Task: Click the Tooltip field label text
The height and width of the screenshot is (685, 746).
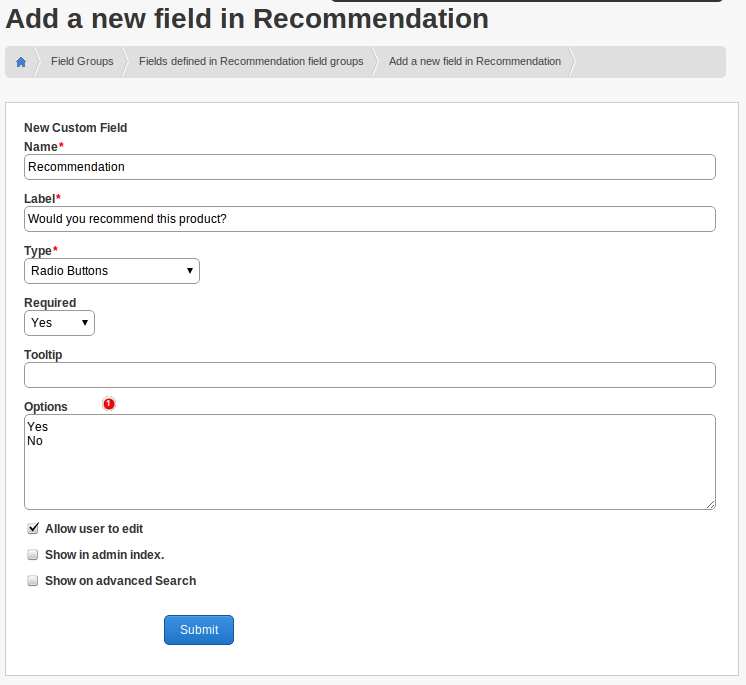Action: click(x=44, y=355)
